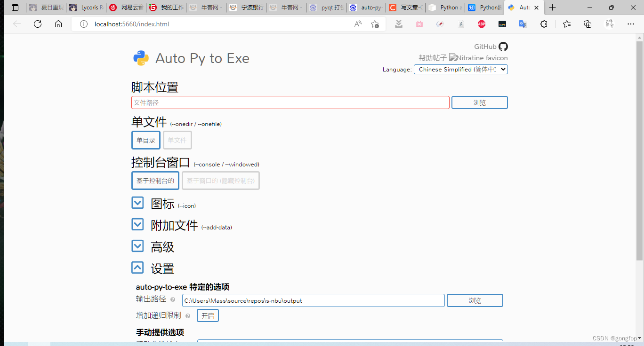Choose 基于控制台的 console mode
The width and height of the screenshot is (644, 346).
click(x=155, y=181)
